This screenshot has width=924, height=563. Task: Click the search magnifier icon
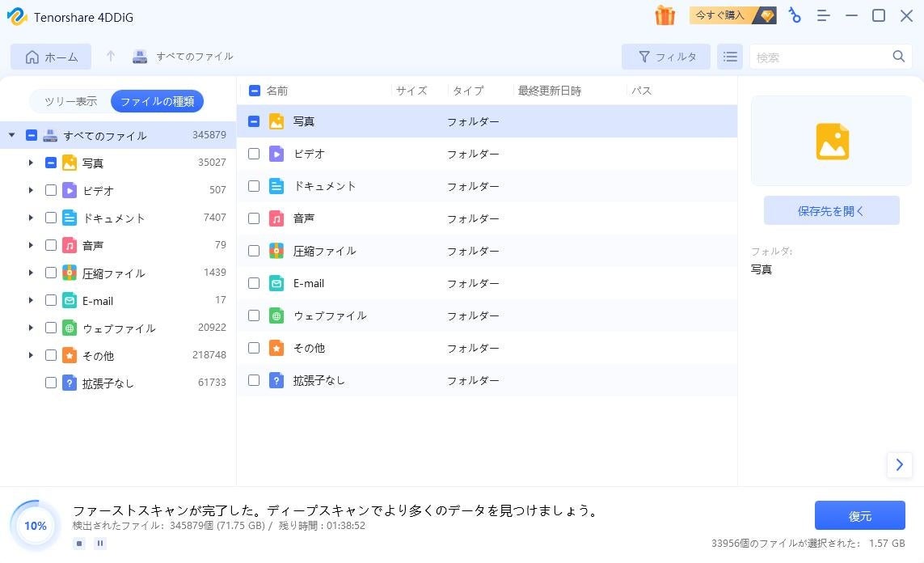898,57
